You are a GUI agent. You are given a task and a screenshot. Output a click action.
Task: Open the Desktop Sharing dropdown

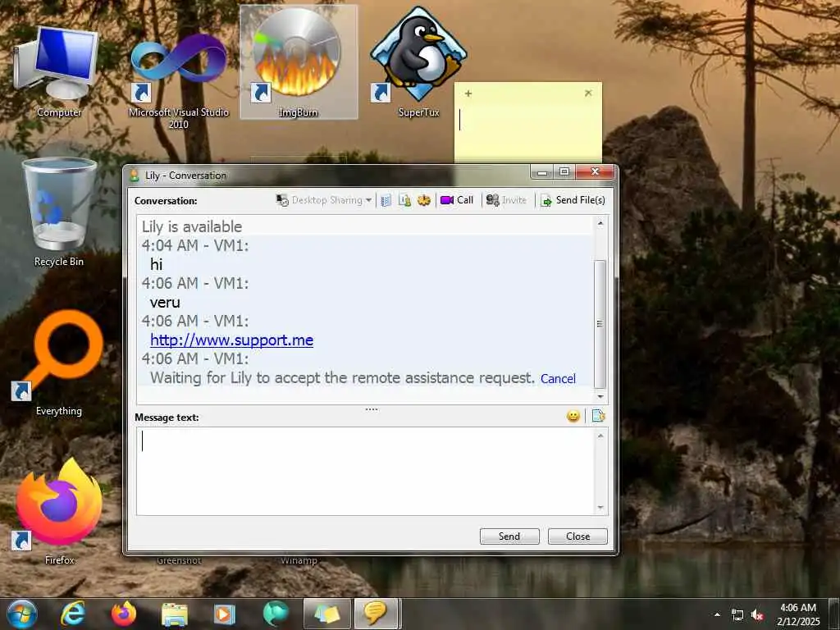coord(323,200)
